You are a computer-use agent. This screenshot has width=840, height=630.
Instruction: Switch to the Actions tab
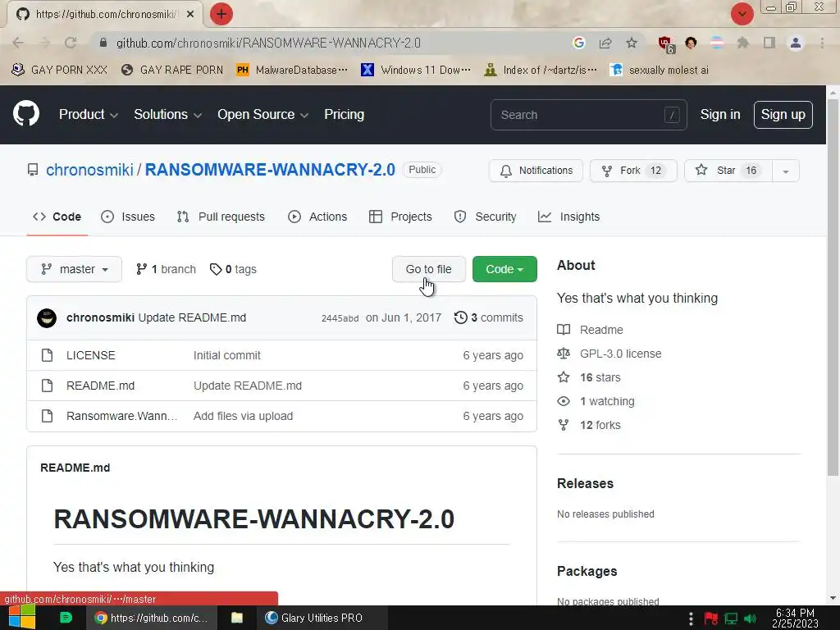[317, 217]
